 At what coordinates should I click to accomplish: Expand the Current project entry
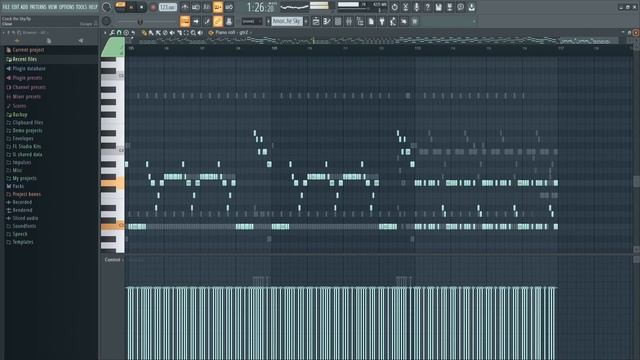click(x=28, y=50)
